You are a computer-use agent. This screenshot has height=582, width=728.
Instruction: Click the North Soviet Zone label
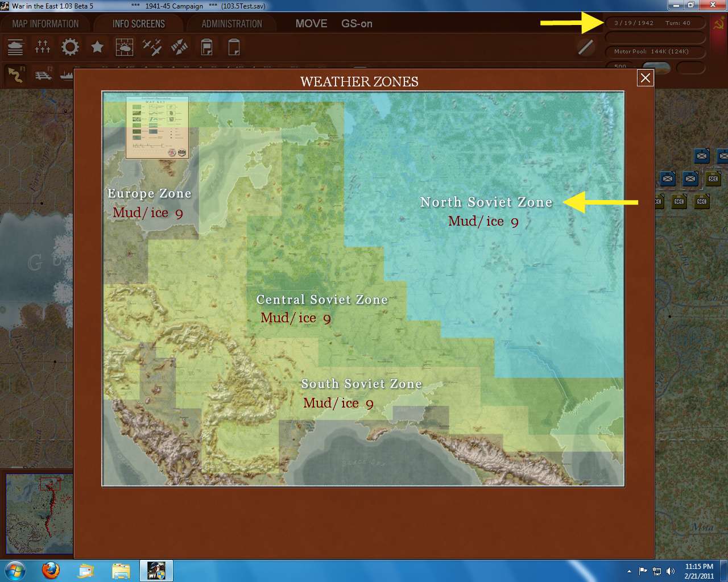(486, 202)
